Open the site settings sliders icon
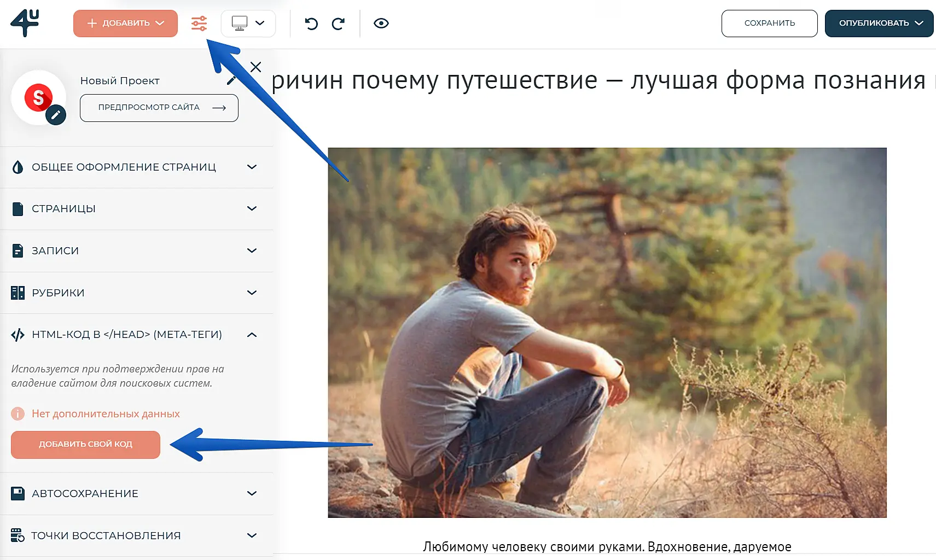The image size is (936, 560). click(x=199, y=24)
